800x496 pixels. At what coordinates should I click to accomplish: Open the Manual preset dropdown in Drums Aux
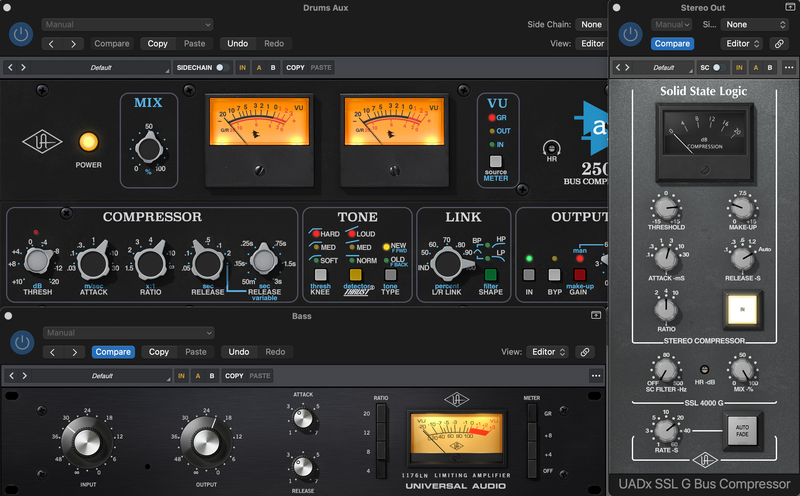(x=127, y=24)
